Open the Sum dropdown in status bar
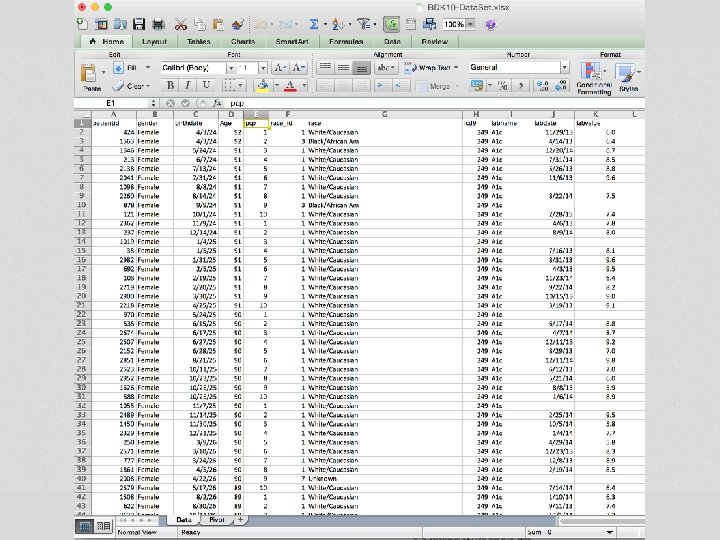The width and height of the screenshot is (720, 540). point(609,532)
